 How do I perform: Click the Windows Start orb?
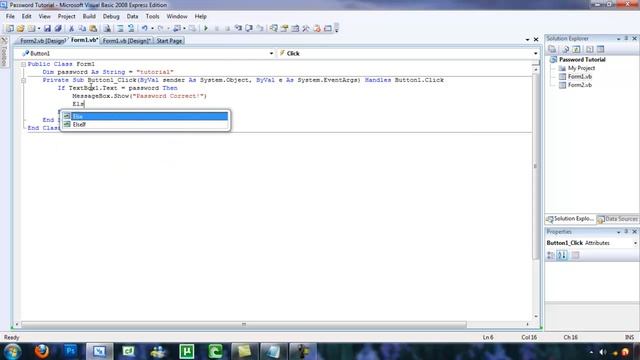13,351
